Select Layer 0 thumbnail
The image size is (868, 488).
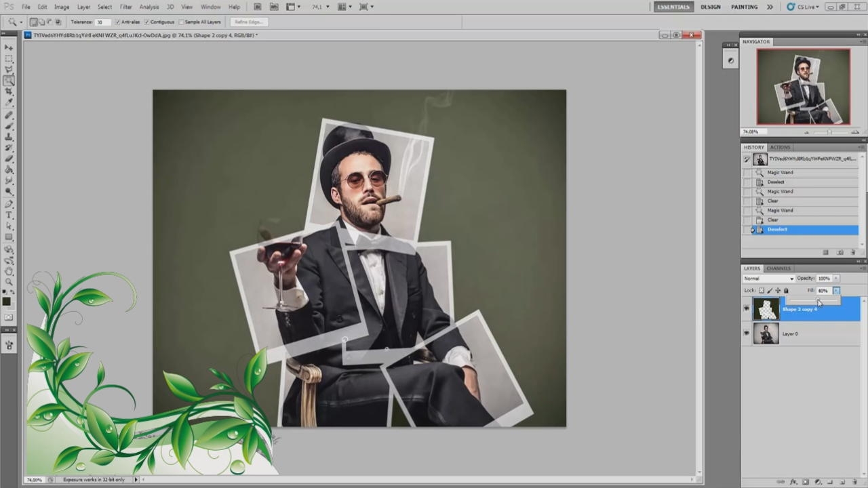(x=766, y=333)
